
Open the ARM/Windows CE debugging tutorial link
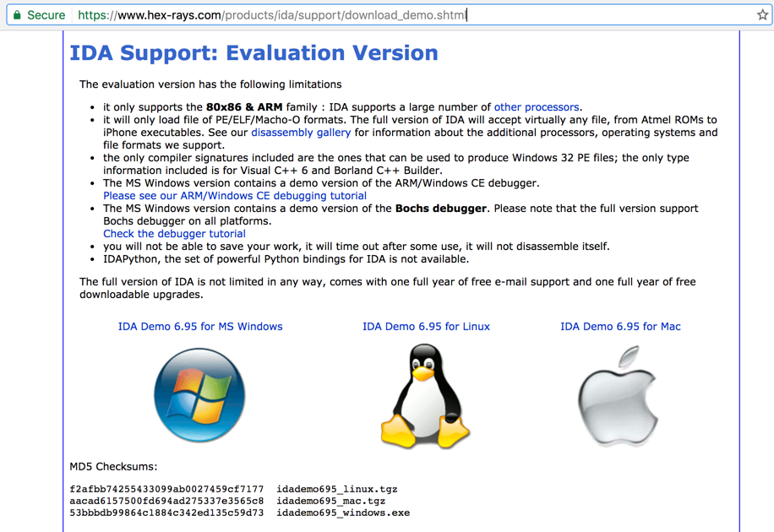(x=234, y=195)
